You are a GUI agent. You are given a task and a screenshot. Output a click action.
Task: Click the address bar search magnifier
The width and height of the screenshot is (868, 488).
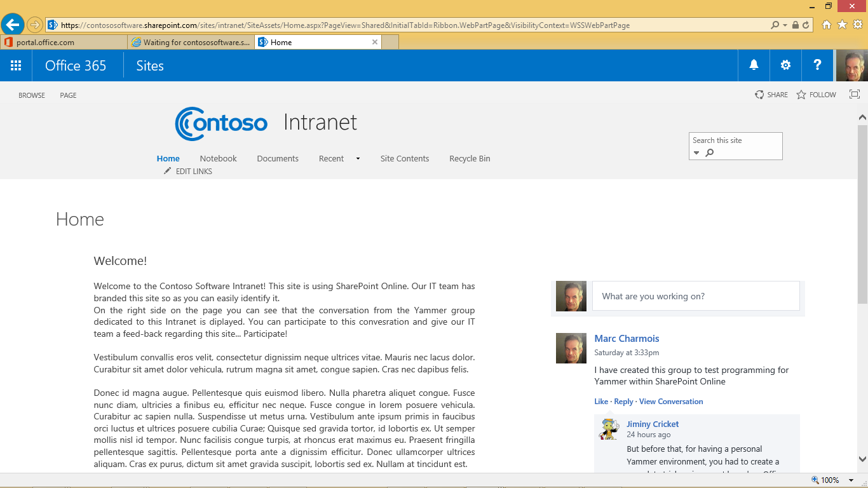point(775,25)
